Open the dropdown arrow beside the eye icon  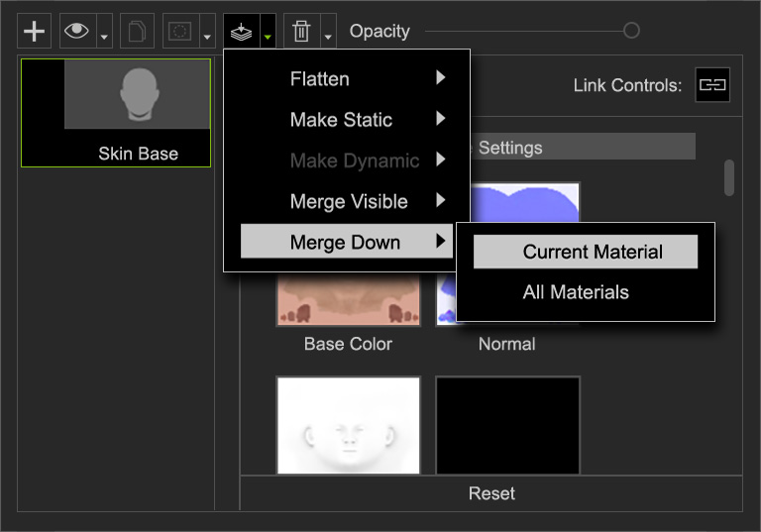(104, 37)
